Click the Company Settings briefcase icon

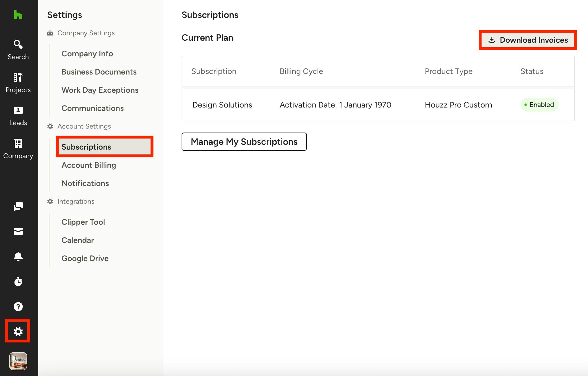50,33
